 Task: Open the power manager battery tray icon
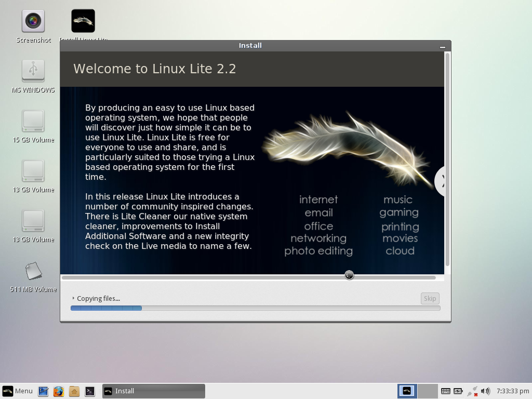point(458,391)
